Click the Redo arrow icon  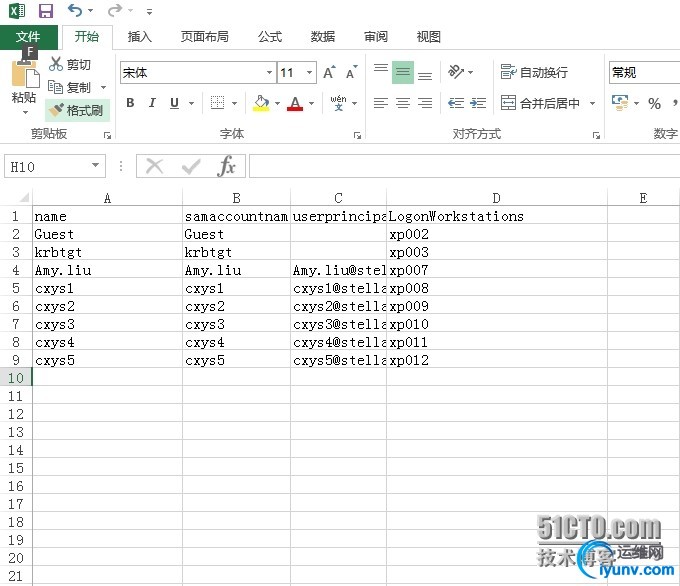coord(115,10)
